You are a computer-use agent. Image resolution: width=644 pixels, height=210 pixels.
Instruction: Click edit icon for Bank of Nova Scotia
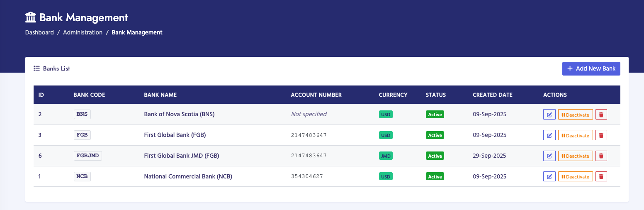coord(549,115)
